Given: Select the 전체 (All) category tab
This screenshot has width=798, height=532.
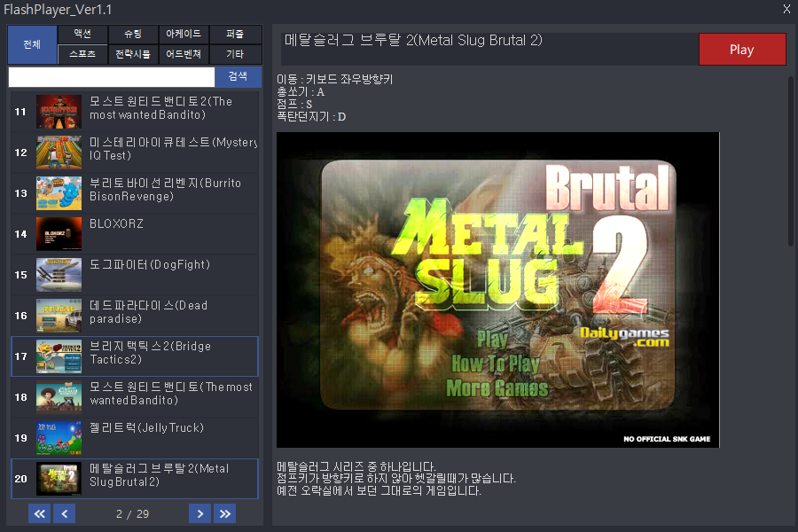Looking at the screenshot, I should [32, 44].
